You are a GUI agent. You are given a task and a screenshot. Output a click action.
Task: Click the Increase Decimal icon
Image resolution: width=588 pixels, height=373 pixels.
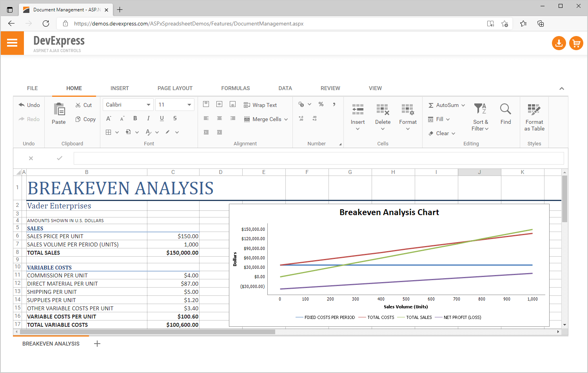point(301,118)
